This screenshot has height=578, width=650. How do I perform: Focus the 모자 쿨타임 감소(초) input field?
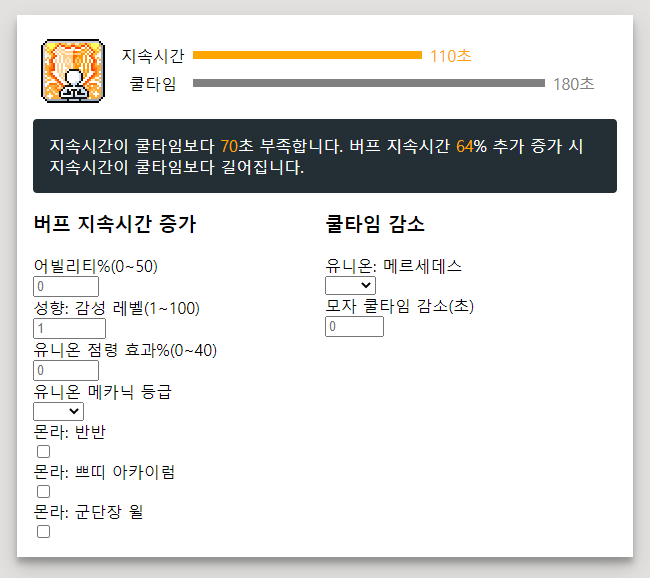click(x=354, y=326)
